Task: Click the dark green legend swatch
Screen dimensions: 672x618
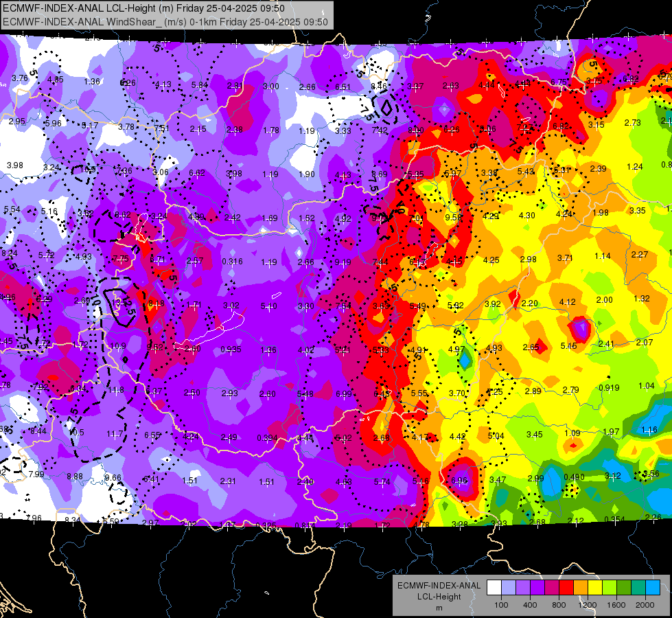Action: point(624,588)
